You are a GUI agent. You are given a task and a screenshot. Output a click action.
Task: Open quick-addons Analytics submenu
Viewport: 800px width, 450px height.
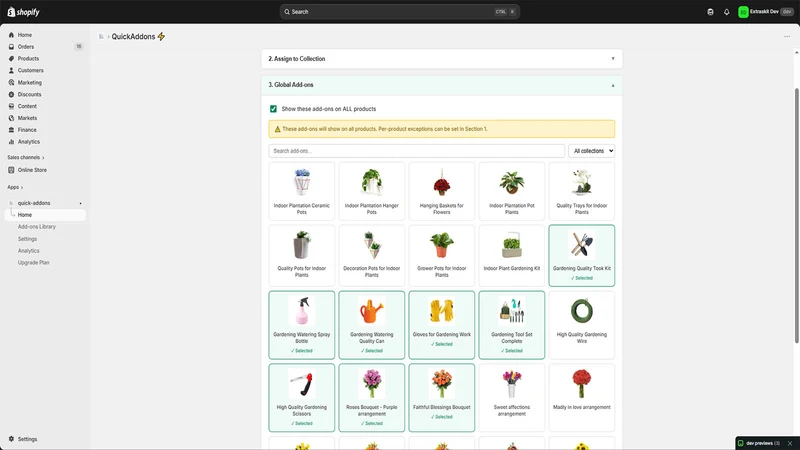click(29, 251)
